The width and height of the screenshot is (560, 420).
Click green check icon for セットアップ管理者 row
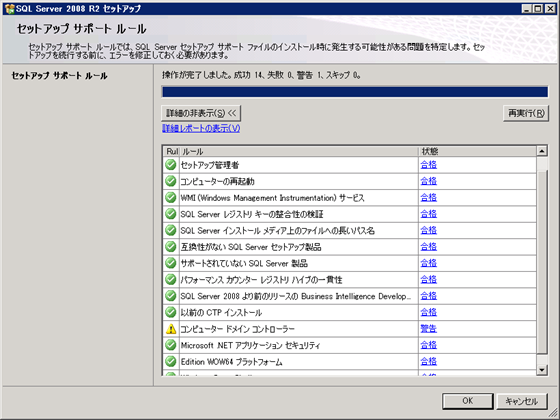pyautogui.click(x=171, y=165)
